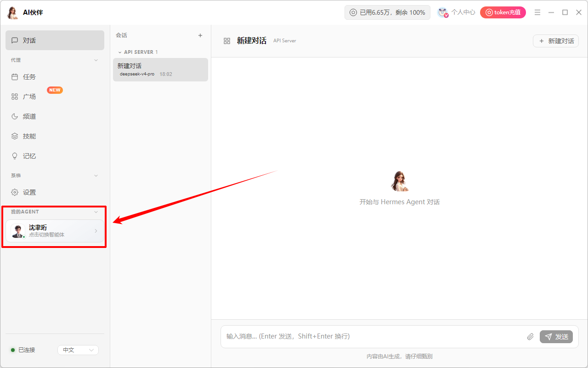Click the deepseek-v4-pro model label
Screen dimensions: 588x368
137,74
